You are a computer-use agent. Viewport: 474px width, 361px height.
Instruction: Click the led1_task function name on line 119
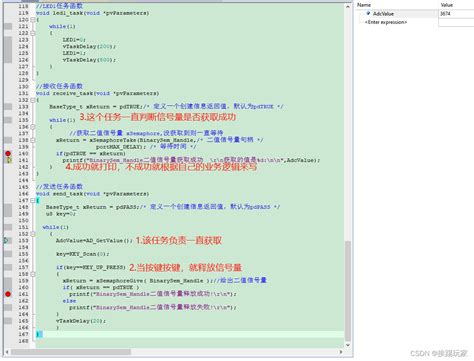(68, 13)
